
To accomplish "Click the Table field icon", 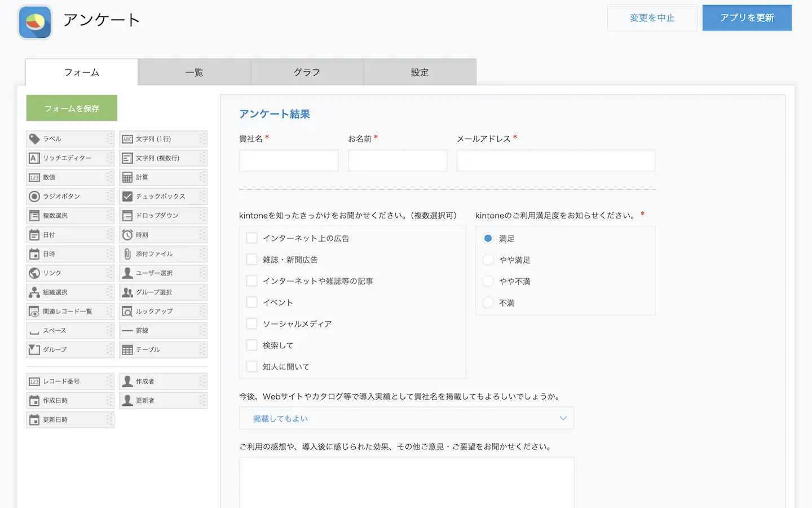I will [x=127, y=350].
